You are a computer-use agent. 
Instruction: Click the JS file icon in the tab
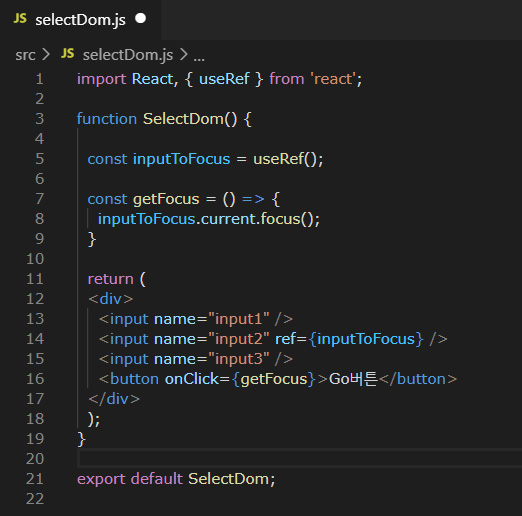click(20, 19)
